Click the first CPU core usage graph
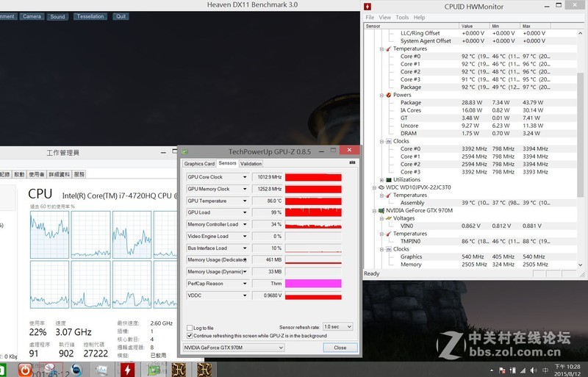This screenshot has height=377, width=588. pyautogui.click(x=49, y=234)
